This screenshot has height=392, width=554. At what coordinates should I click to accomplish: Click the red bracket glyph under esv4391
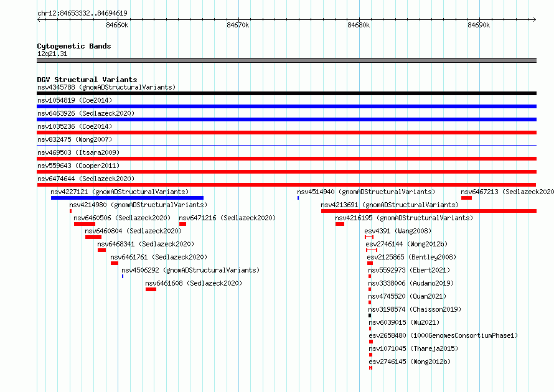[369, 237]
